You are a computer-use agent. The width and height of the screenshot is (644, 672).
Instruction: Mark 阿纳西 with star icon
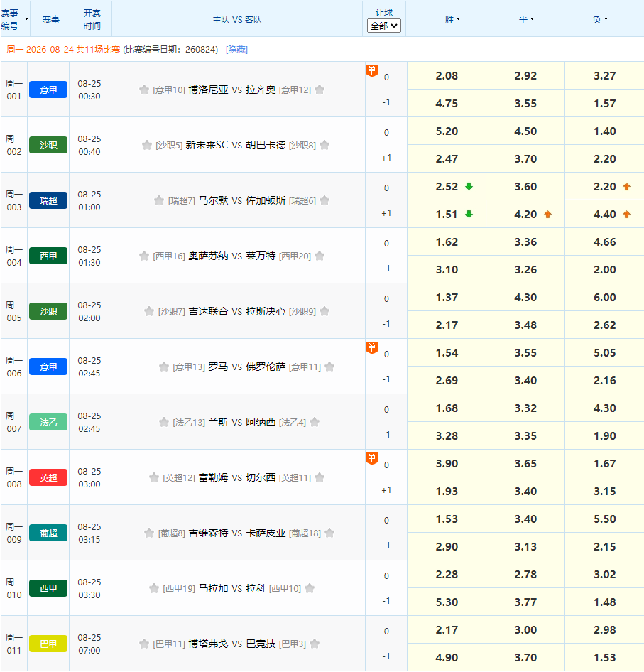pyautogui.click(x=315, y=422)
